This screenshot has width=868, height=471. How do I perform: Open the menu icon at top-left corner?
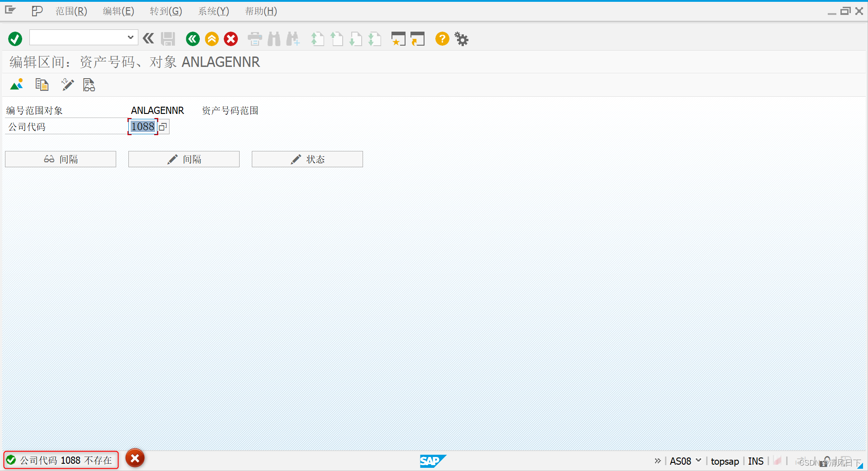(x=10, y=10)
